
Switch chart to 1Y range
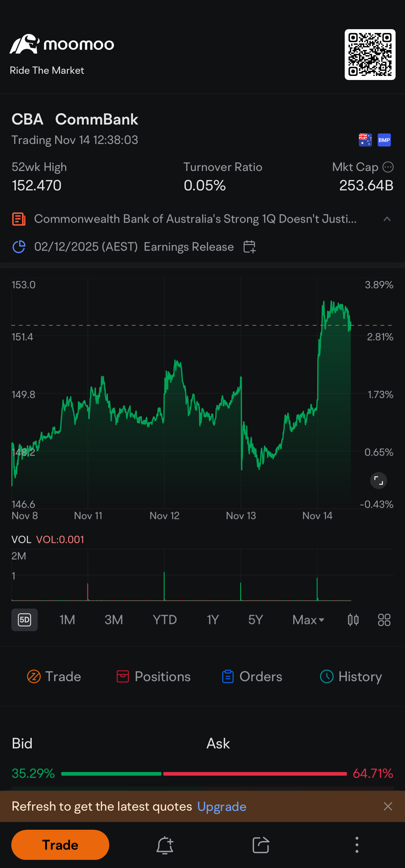(x=213, y=620)
